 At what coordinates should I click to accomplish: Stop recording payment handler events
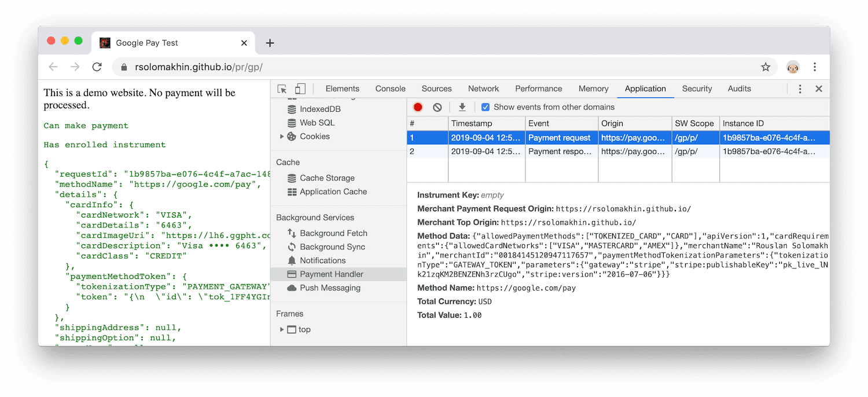[418, 107]
